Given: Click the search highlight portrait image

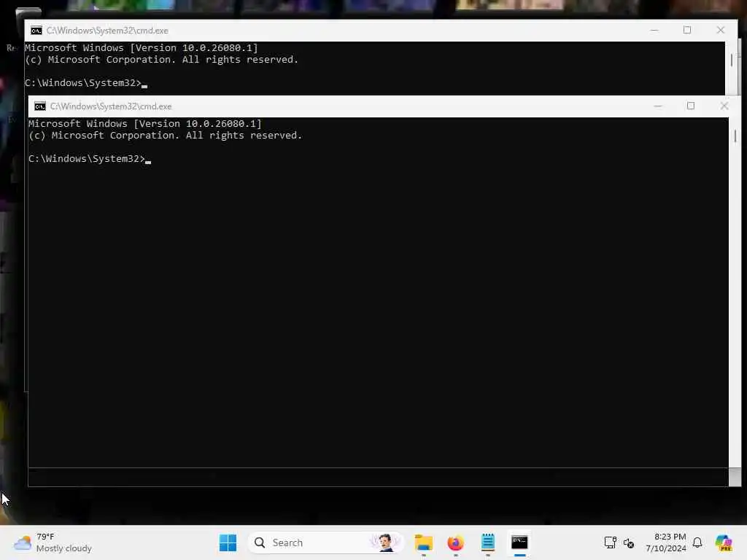Looking at the screenshot, I should (x=385, y=542).
